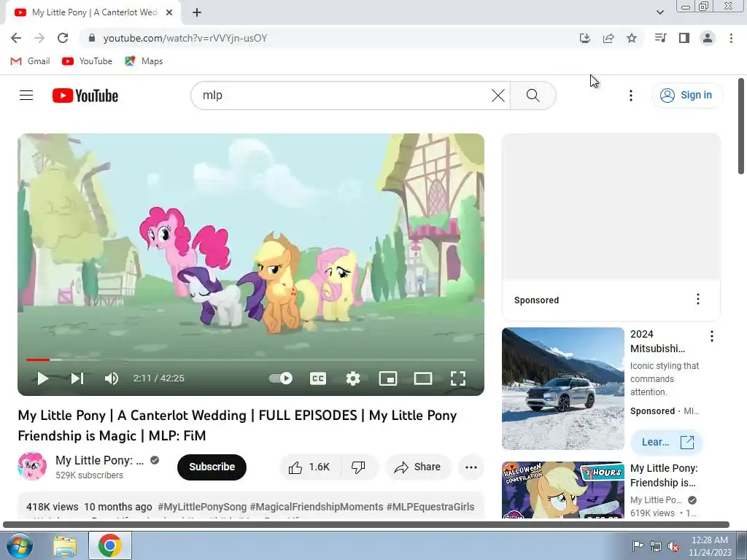Open the #MLPEquestraGirls hashtag
Image resolution: width=747 pixels, height=560 pixels.
click(430, 507)
